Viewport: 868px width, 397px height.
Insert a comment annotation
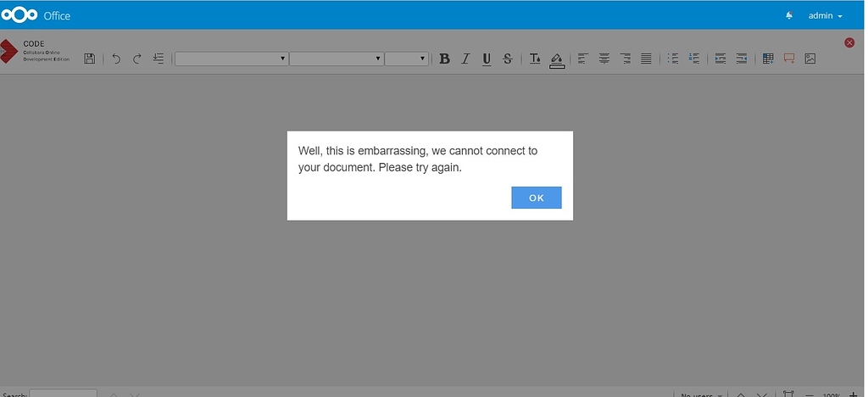(789, 59)
